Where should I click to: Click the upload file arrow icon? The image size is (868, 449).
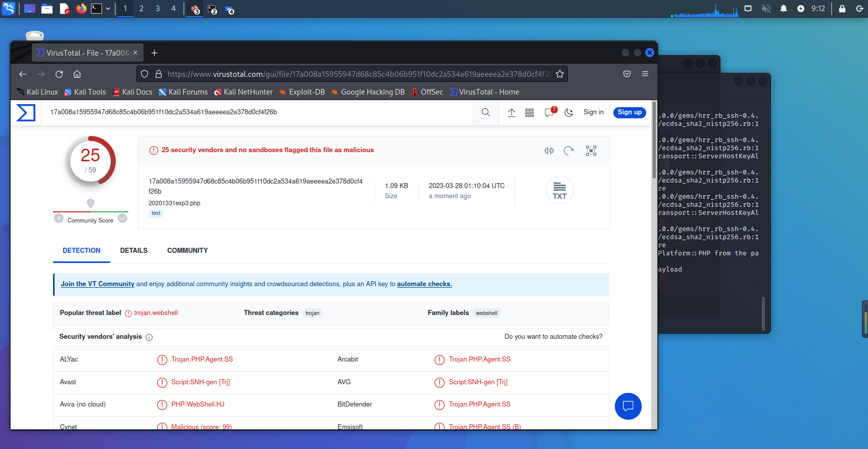coord(511,112)
